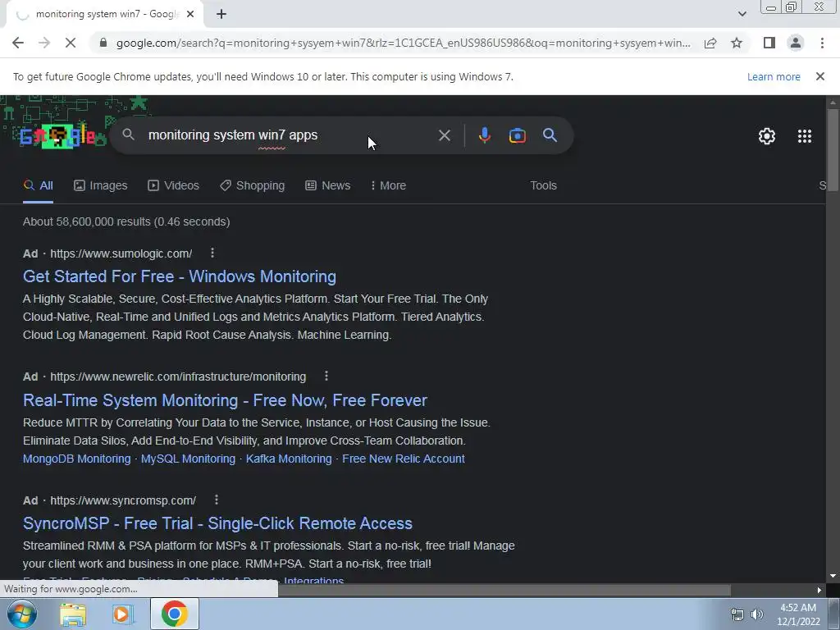Click the scroll right arrow
The width and height of the screenshot is (840, 630).
click(819, 590)
